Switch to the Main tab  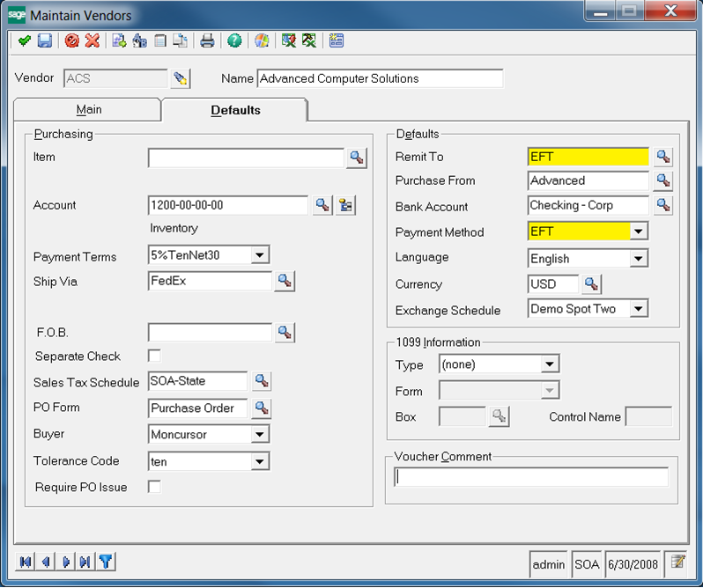88,109
